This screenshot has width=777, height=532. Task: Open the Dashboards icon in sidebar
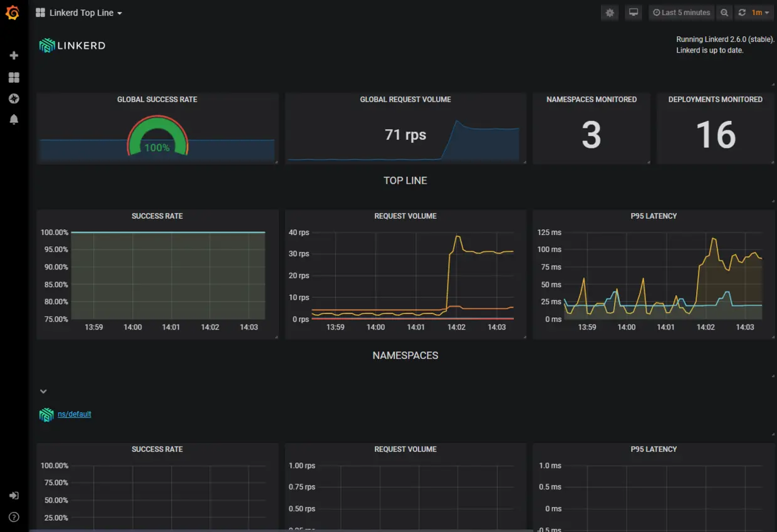tap(13, 77)
